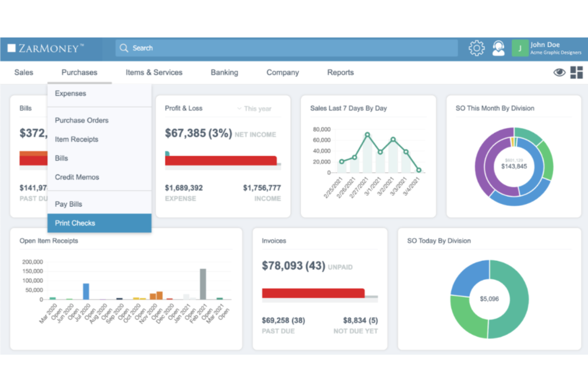Open the settings gear icon
Screen dimensions: 588x392
tap(476, 48)
